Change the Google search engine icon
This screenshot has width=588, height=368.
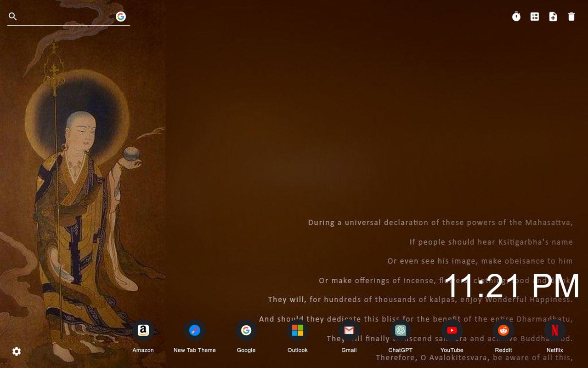tap(121, 17)
